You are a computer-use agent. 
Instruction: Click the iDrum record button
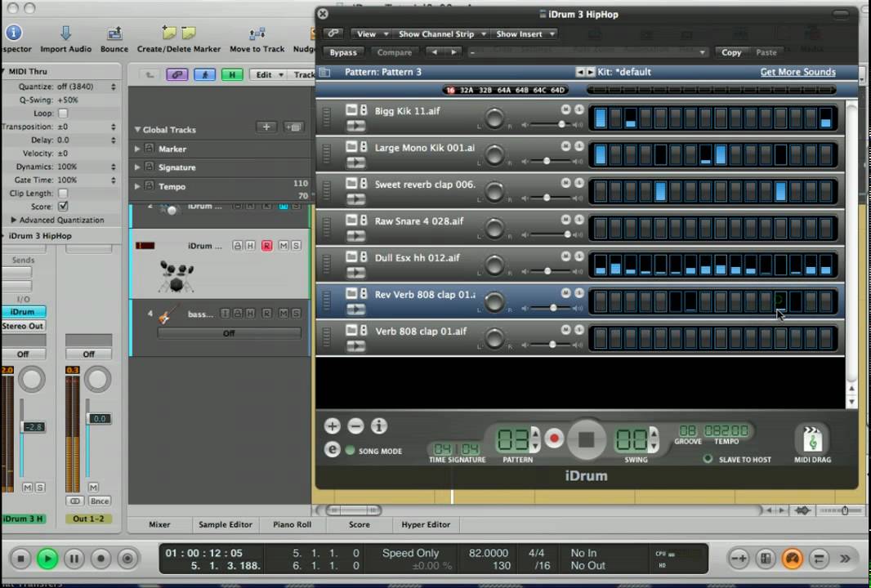click(x=553, y=438)
